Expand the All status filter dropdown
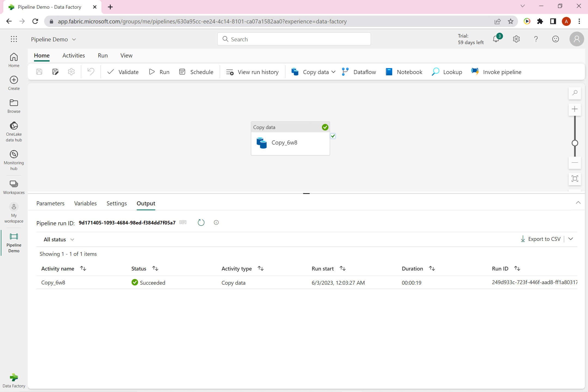The height and width of the screenshot is (392, 588). [59, 239]
